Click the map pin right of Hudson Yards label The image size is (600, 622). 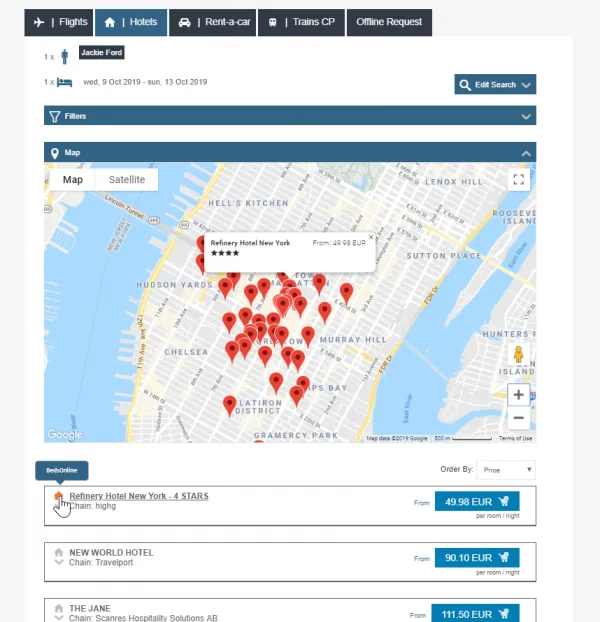click(x=225, y=288)
